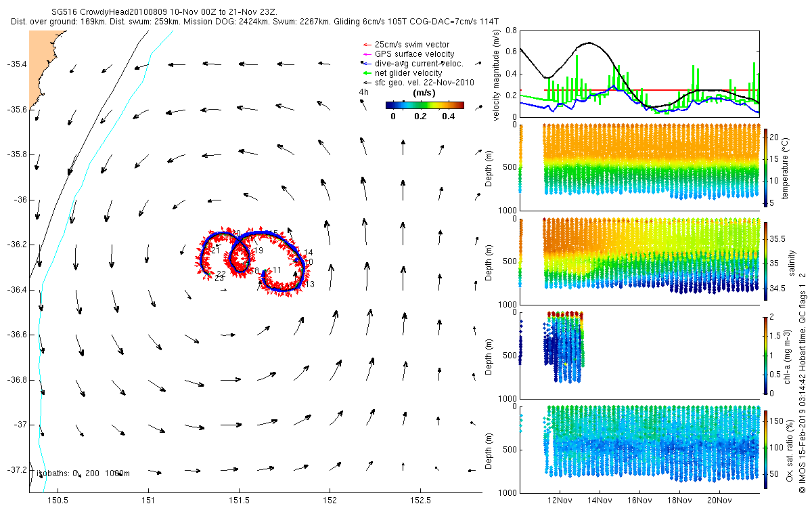Click the "0.8" tick on the velocity axis

(511, 30)
